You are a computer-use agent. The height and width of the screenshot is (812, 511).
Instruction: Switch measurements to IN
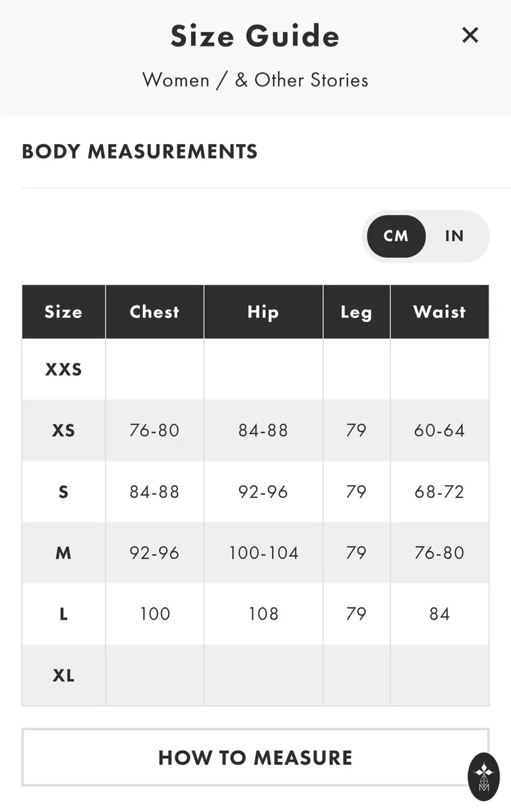coord(454,236)
